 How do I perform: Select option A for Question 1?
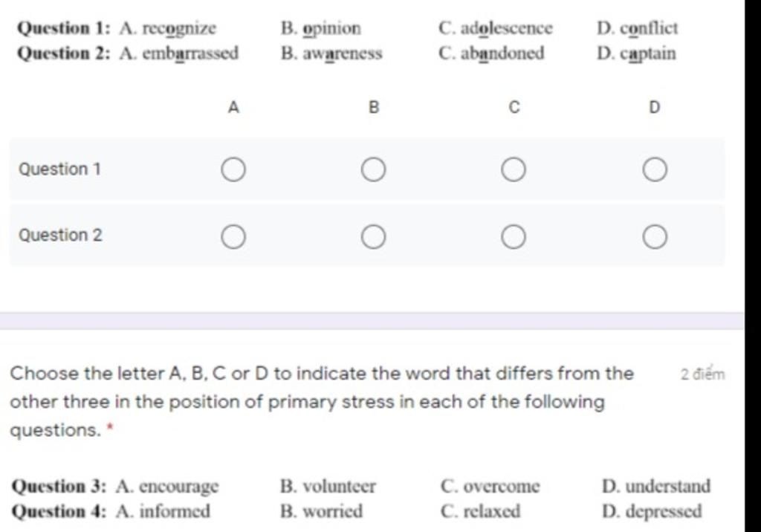(x=233, y=169)
